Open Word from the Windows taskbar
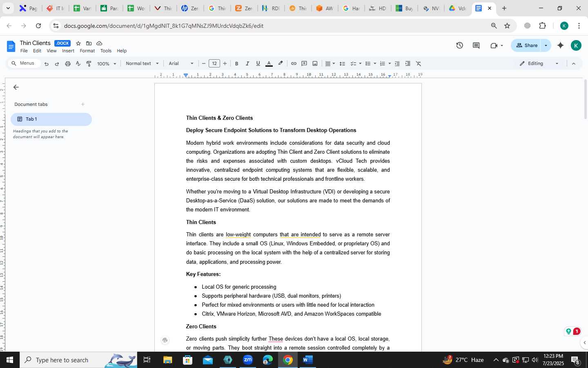Screen dimensions: 588x368 coord(308,360)
